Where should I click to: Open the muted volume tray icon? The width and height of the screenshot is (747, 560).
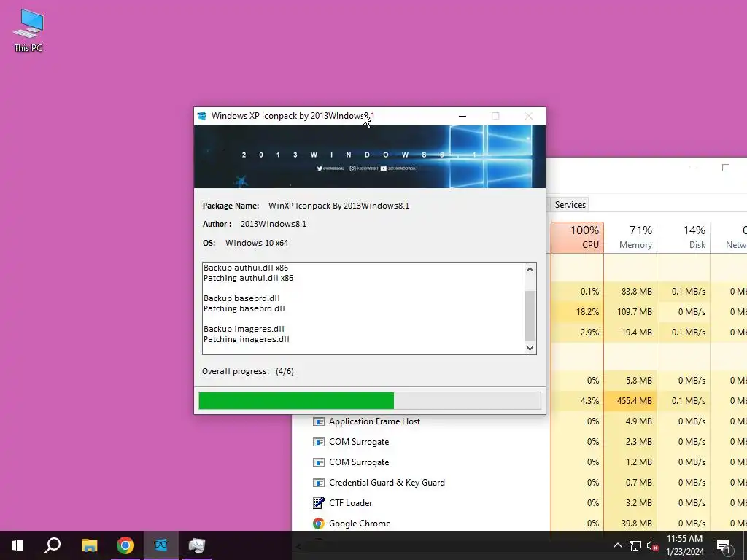[652, 545]
